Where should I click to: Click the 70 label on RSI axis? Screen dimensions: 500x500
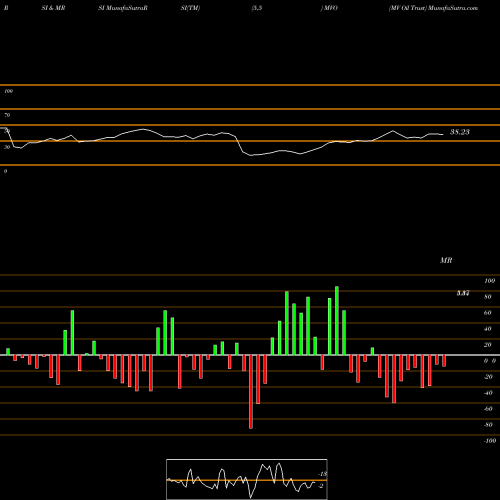[x=7, y=115]
